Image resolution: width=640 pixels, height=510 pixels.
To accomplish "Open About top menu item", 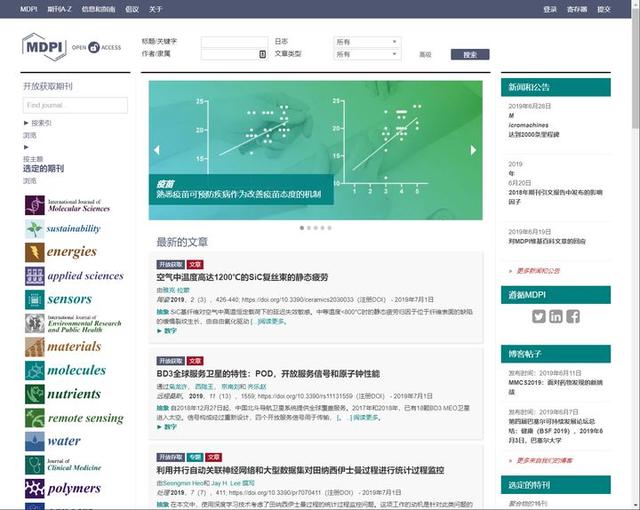I will pyautogui.click(x=156, y=9).
